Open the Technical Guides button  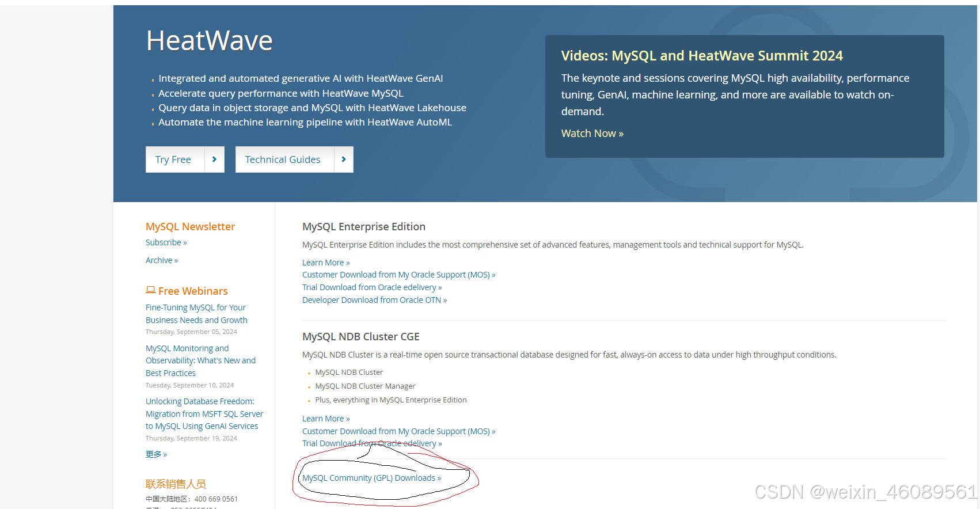pyautogui.click(x=284, y=159)
